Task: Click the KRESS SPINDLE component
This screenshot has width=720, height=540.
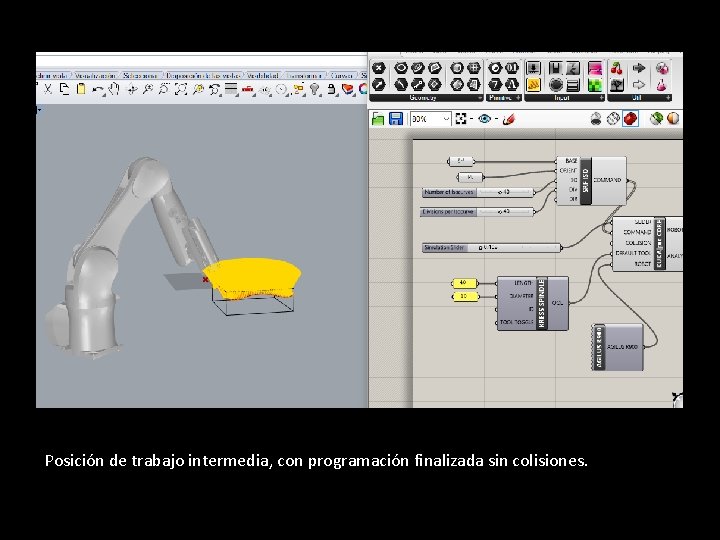Action: pos(533,303)
